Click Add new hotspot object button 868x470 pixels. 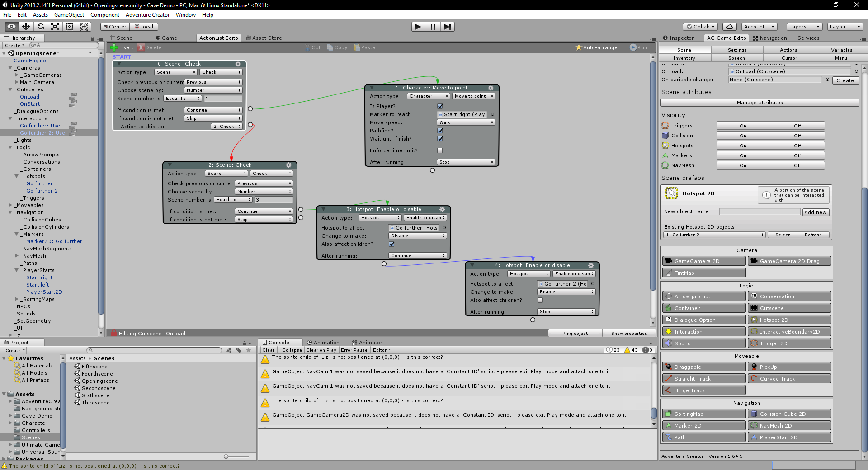(816, 212)
